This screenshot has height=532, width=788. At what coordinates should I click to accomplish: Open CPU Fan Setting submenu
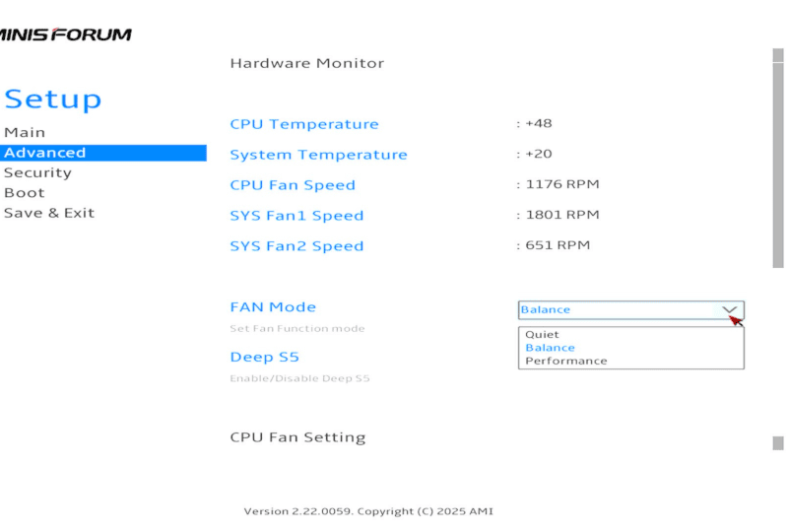click(297, 437)
